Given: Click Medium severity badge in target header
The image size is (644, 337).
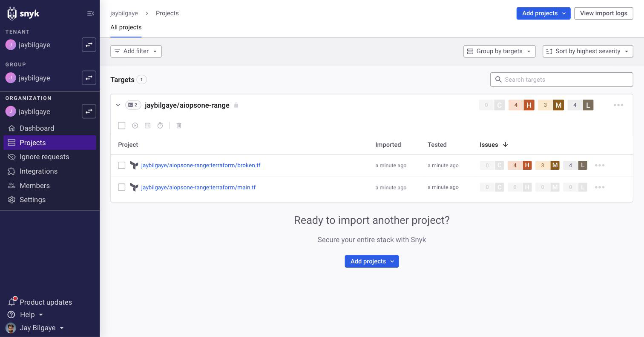Looking at the screenshot, I should coord(551,105).
